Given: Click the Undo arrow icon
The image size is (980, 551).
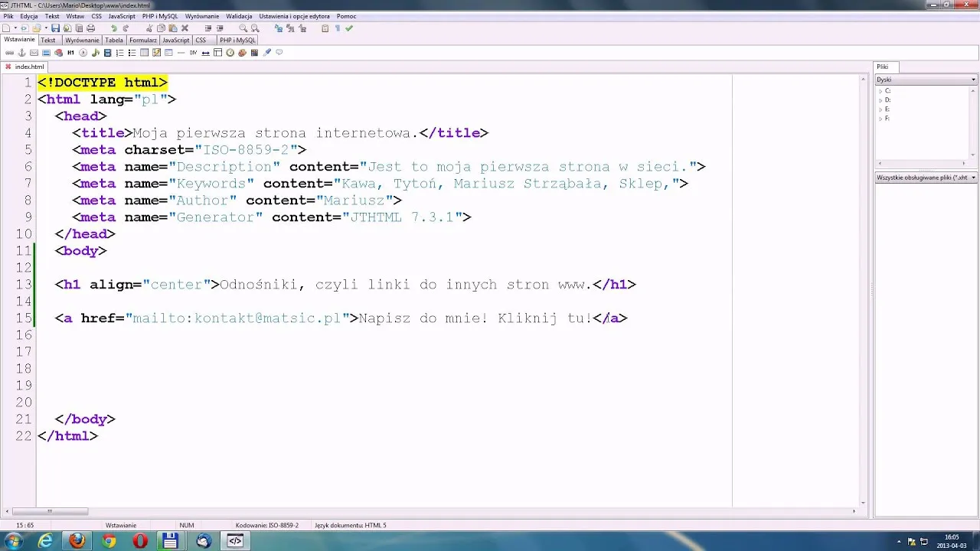Looking at the screenshot, I should click(x=114, y=28).
